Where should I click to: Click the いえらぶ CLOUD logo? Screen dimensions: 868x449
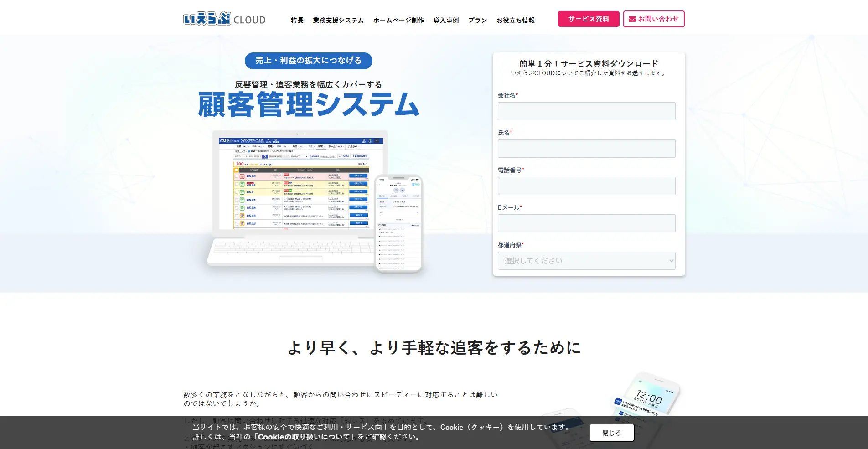(x=224, y=19)
